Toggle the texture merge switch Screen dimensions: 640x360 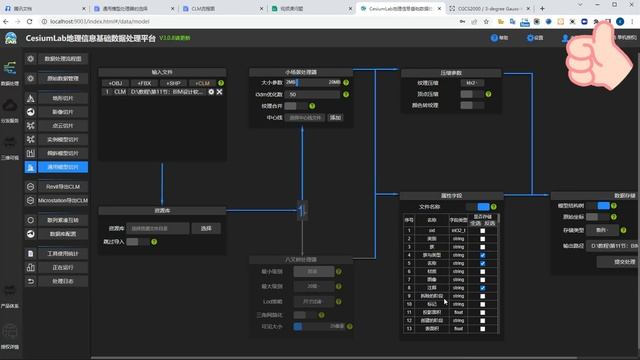pos(296,106)
